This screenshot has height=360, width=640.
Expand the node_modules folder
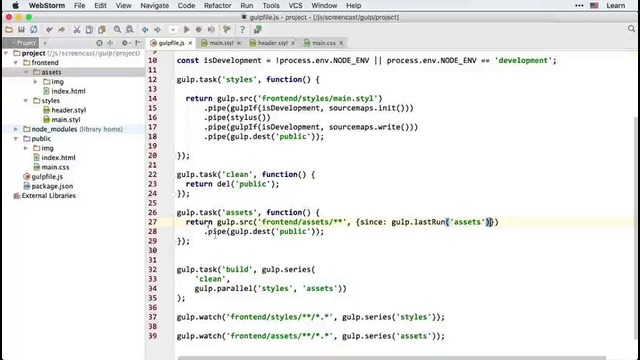[x=16, y=129]
